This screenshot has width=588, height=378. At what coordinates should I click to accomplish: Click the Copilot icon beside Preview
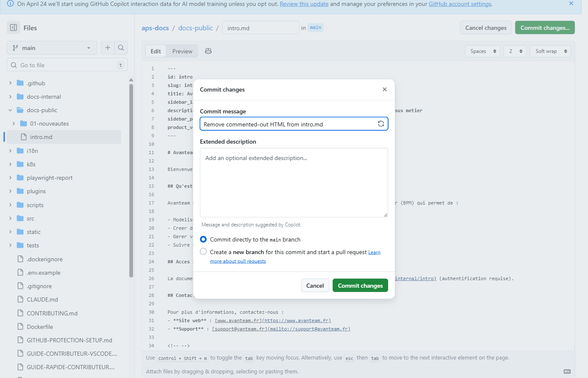[x=208, y=51]
